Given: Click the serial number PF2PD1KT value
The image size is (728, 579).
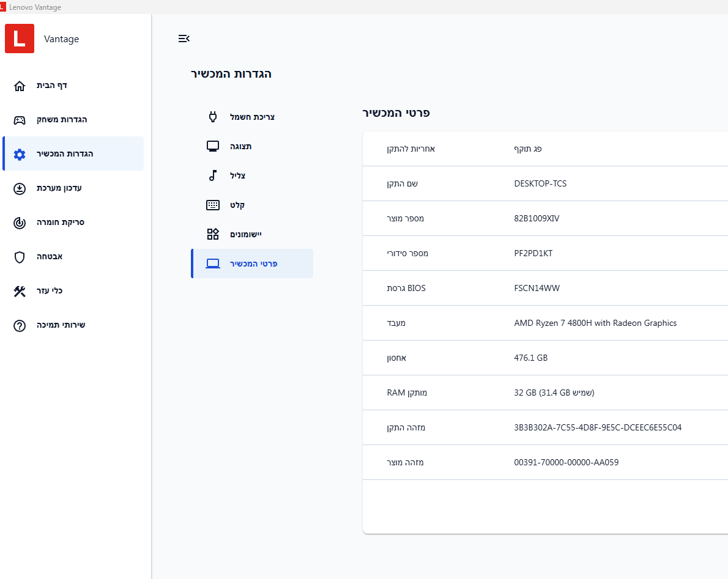Looking at the screenshot, I should tap(533, 253).
